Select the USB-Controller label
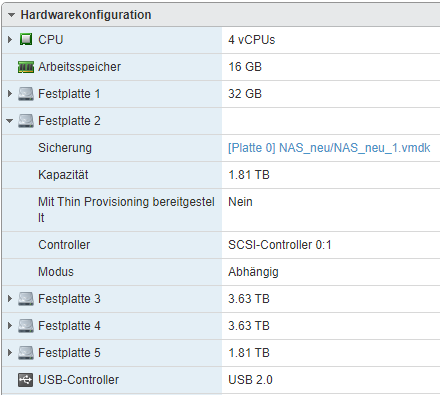 coord(78,380)
